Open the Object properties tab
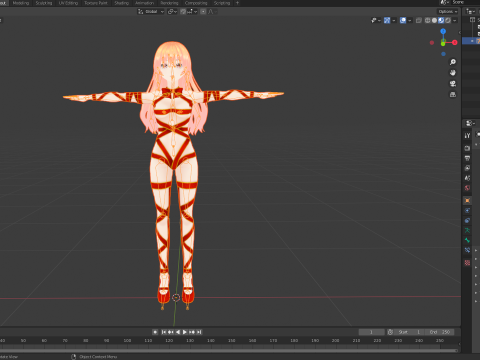The image size is (480, 360). (467, 200)
